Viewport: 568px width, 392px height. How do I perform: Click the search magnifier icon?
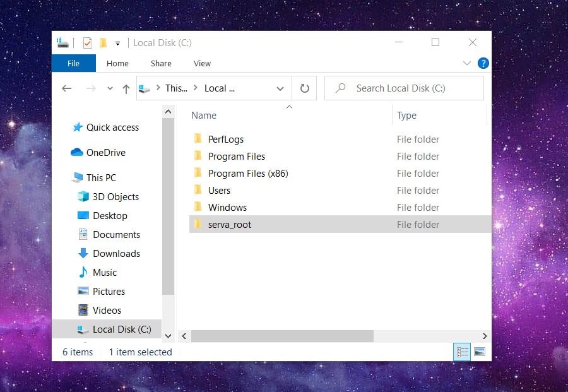pos(341,88)
